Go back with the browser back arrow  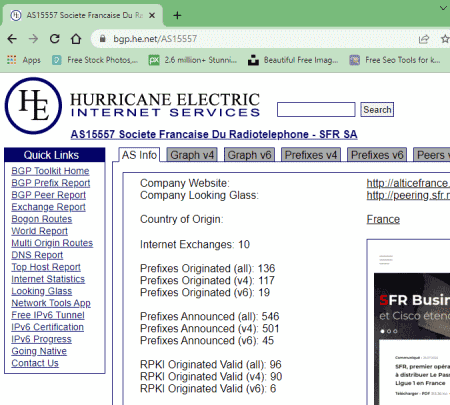[12, 39]
